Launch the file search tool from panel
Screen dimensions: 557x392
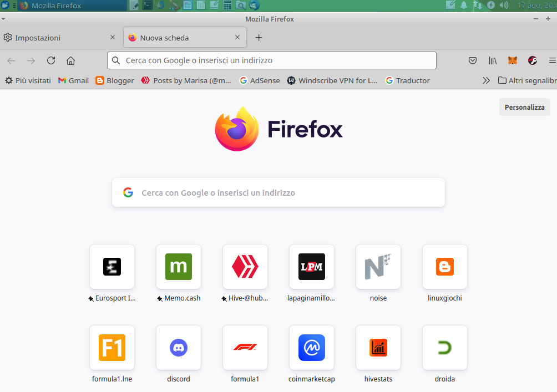[241, 6]
